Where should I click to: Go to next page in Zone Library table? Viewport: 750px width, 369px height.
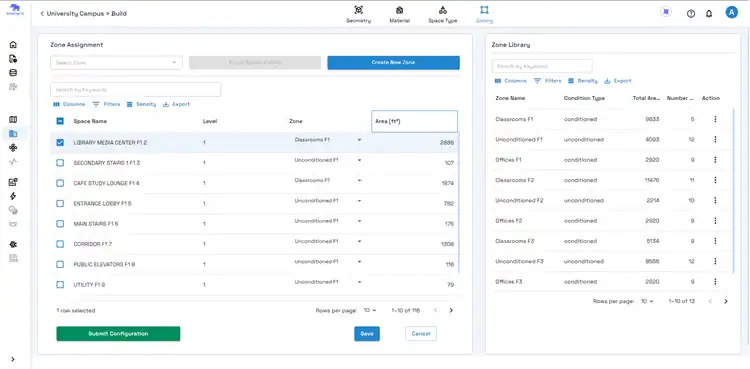click(726, 302)
